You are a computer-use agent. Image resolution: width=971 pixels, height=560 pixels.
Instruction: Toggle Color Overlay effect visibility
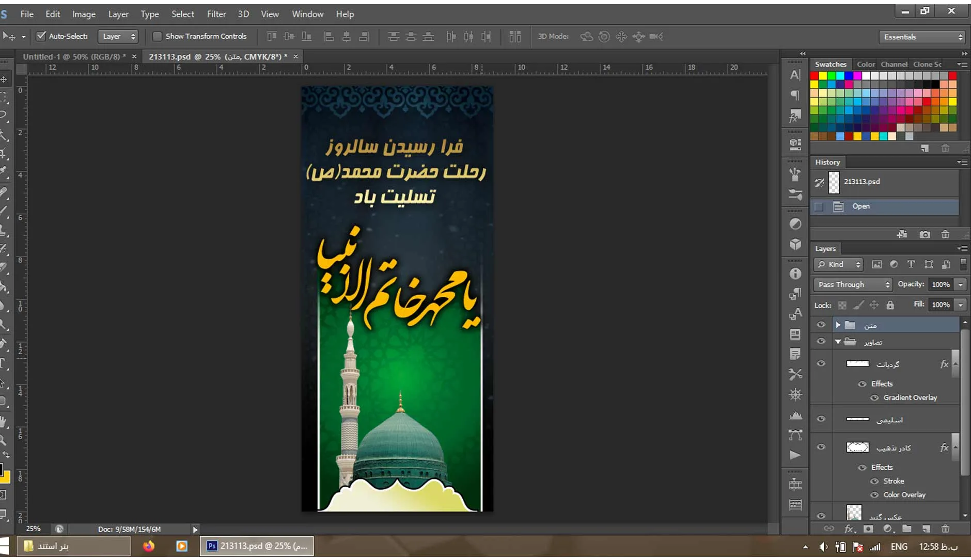(x=874, y=494)
